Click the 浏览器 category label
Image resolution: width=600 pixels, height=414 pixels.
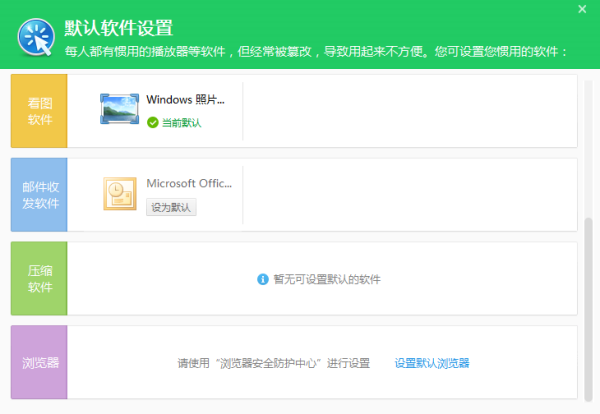[39, 362]
